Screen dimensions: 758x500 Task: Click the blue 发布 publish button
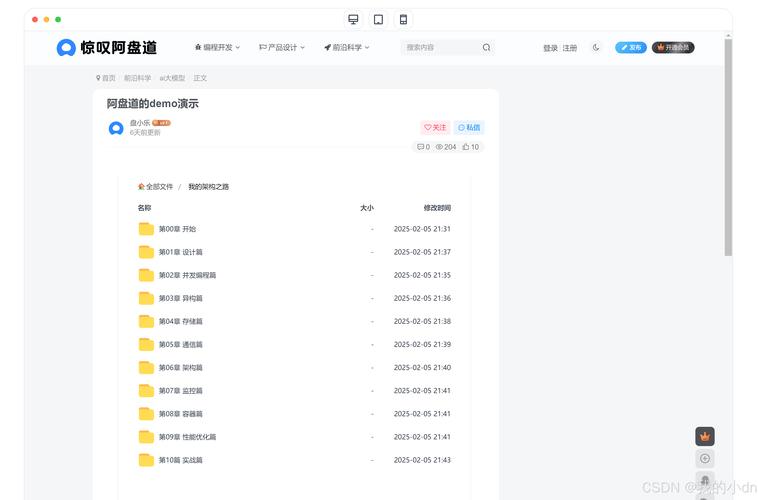(x=631, y=47)
